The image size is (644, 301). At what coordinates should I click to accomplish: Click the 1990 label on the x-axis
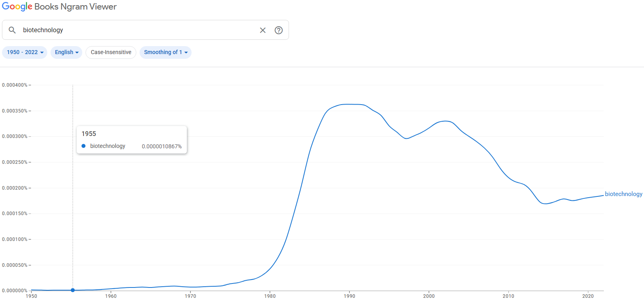(349, 296)
